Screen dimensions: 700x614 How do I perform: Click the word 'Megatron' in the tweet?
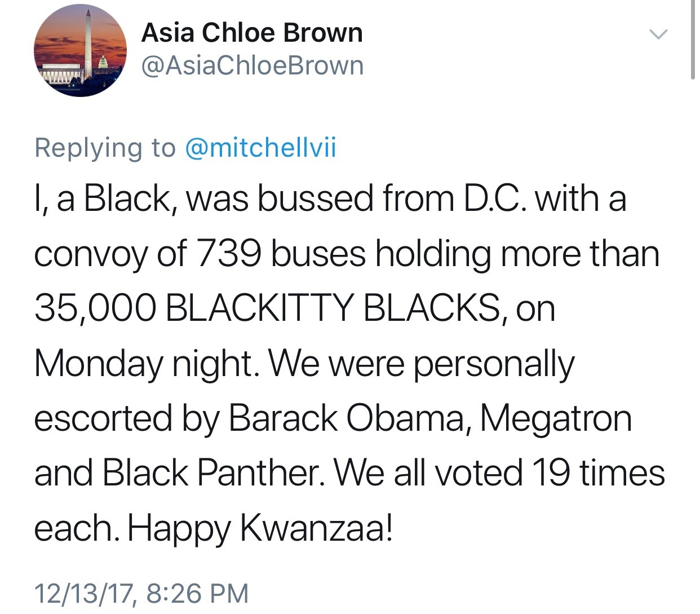(x=556, y=418)
